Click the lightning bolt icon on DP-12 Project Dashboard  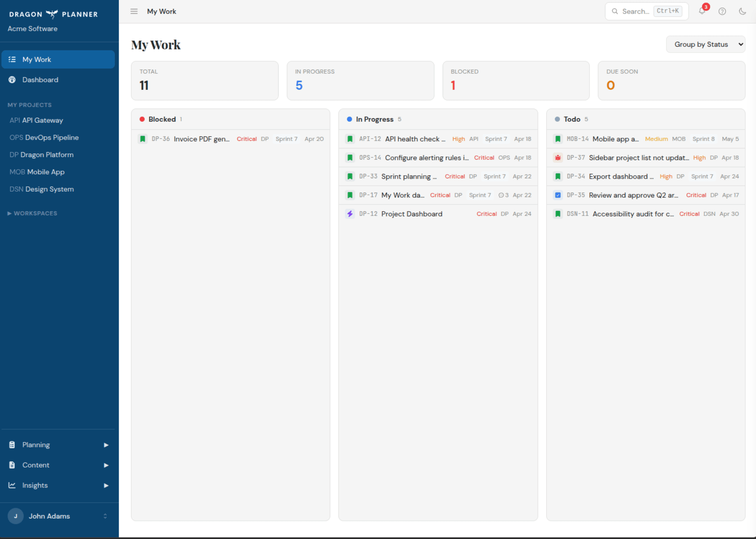[349, 213]
